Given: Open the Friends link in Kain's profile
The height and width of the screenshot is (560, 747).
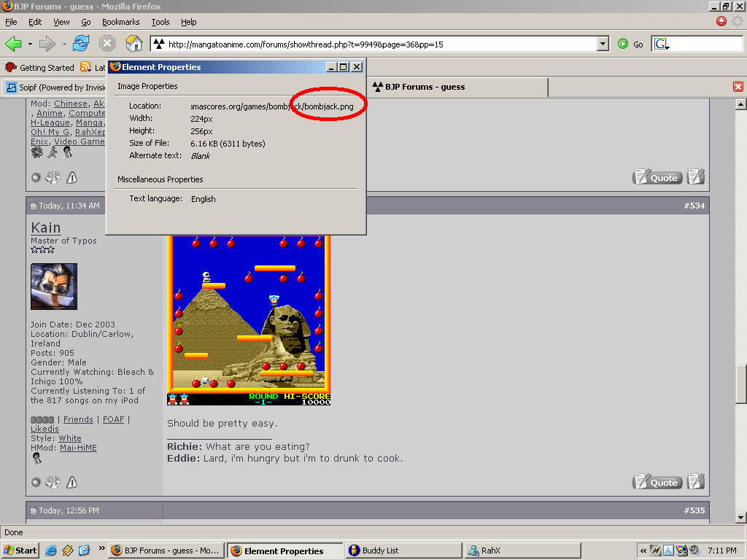Looking at the screenshot, I should click(x=78, y=419).
